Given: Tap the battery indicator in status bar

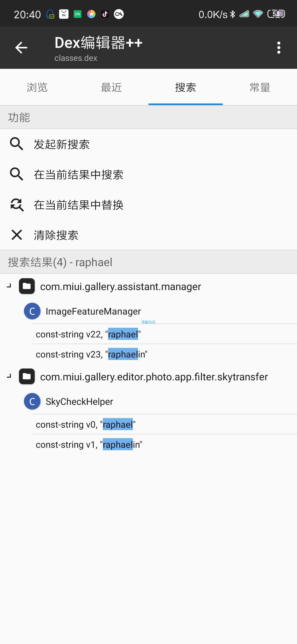Looking at the screenshot, I should (276, 14).
